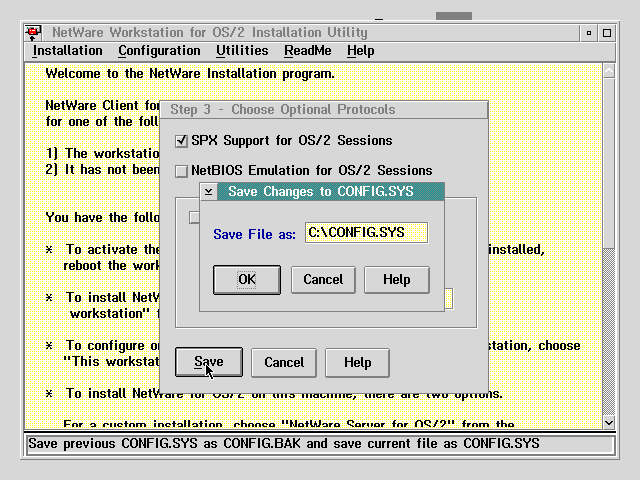Open the Installation menu
Viewport: 640px width, 480px height.
point(67,51)
